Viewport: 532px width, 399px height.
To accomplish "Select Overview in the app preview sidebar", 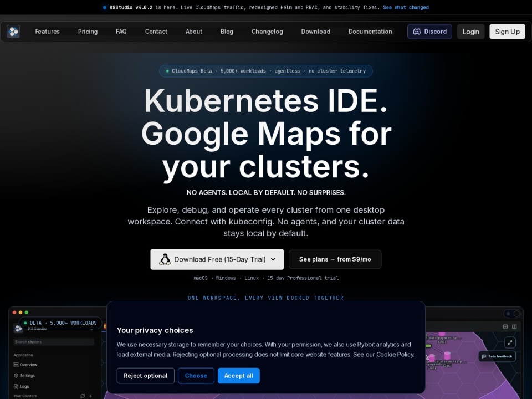I will 25,365.
